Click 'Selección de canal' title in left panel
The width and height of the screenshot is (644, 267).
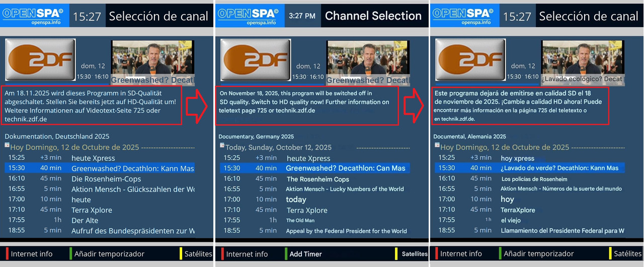[158, 16]
